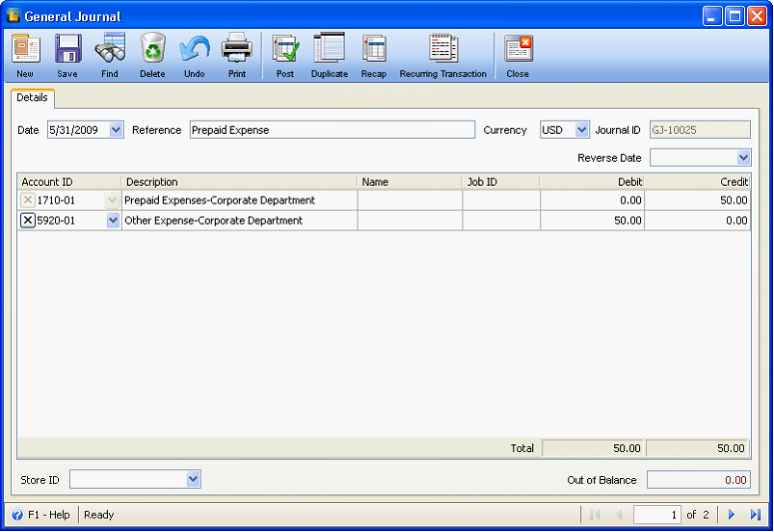The width and height of the screenshot is (774, 532).
Task: Expand the 5920-01 account dropdown arrow
Action: click(x=113, y=220)
